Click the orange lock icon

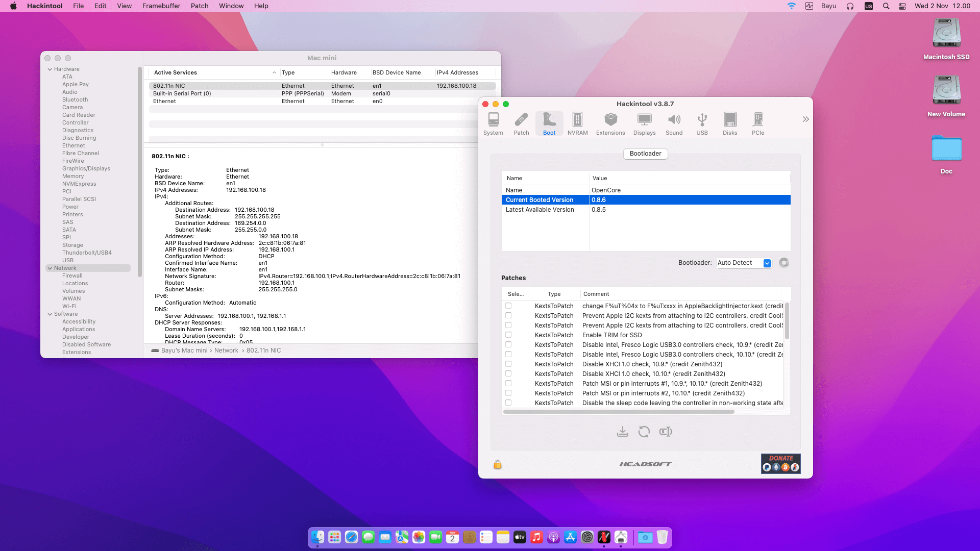497,464
